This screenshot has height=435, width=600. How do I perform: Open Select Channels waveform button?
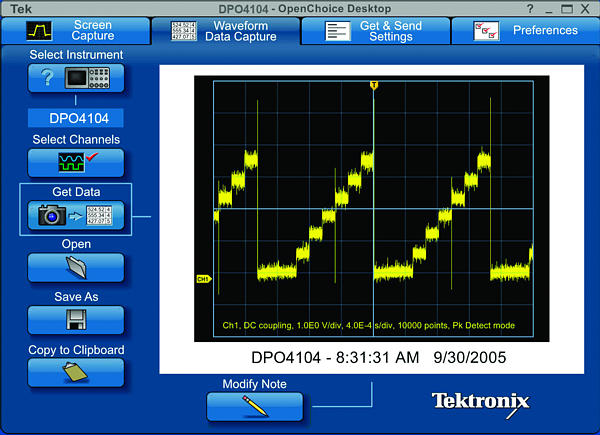(x=76, y=163)
